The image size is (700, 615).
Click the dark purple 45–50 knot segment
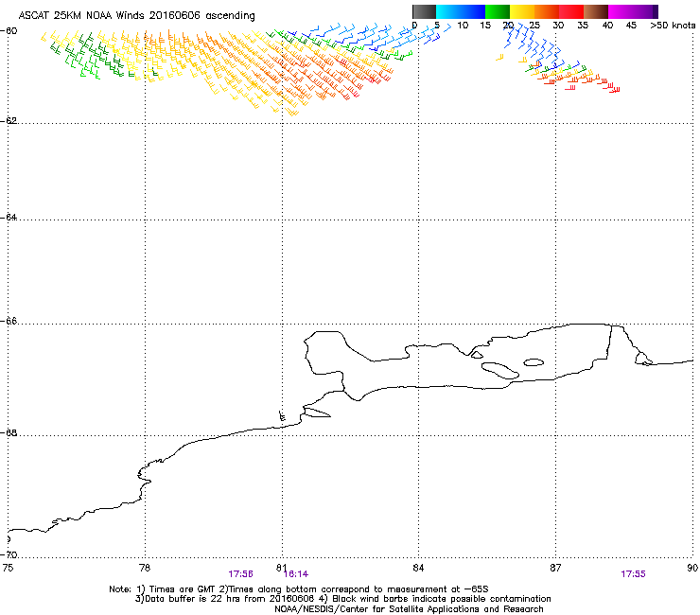click(645, 11)
